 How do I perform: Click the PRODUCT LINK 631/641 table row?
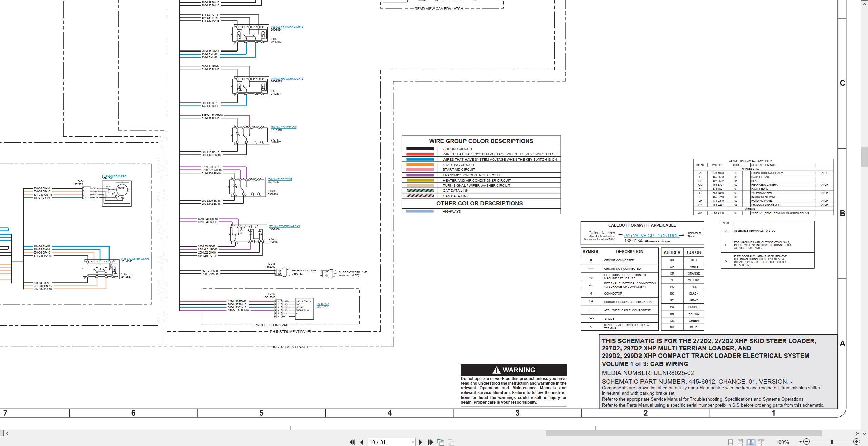click(763, 205)
